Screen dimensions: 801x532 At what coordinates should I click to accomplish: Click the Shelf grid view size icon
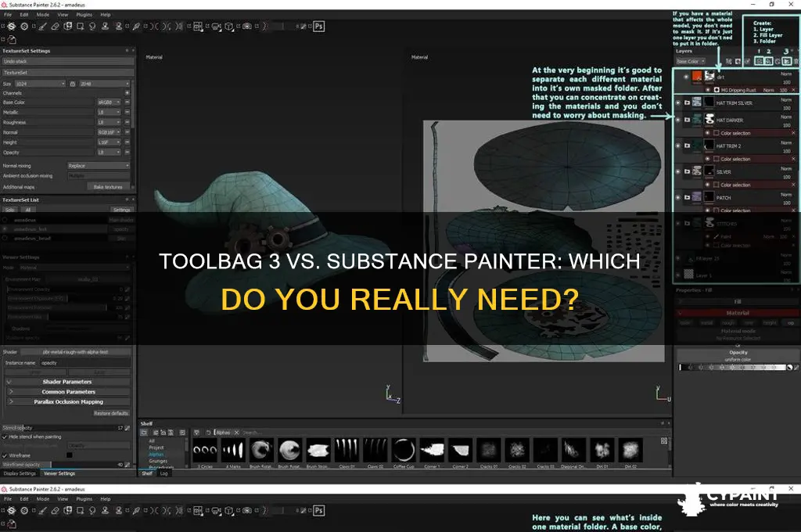coord(664,440)
